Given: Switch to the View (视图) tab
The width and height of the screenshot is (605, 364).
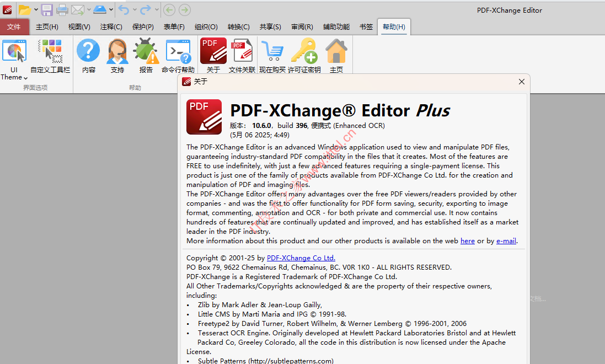Looking at the screenshot, I should pyautogui.click(x=79, y=27).
